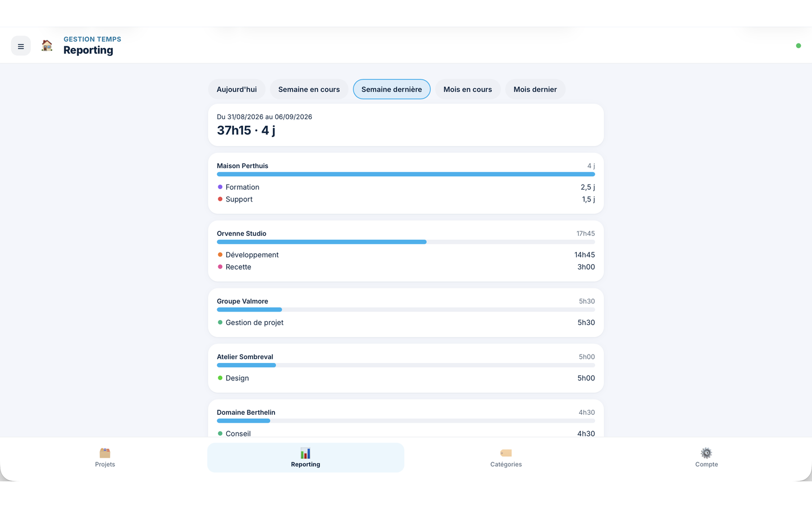Image resolution: width=812 pixels, height=508 pixels.
Task: Click the Recette category row label
Action: click(239, 267)
